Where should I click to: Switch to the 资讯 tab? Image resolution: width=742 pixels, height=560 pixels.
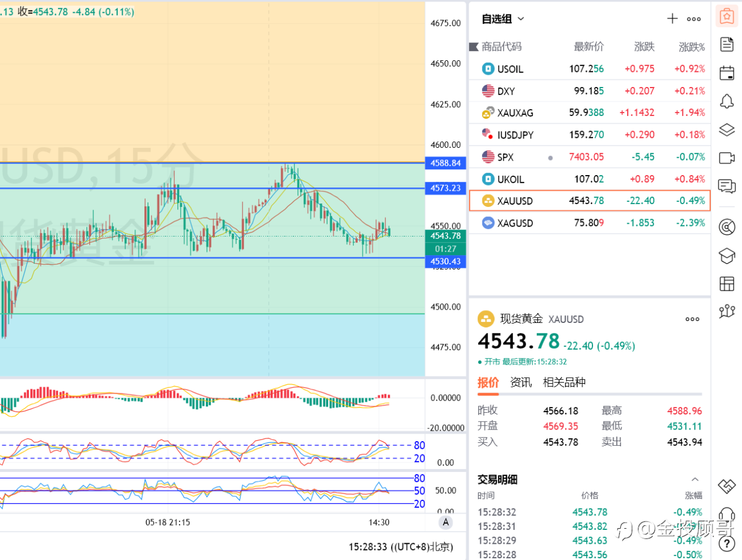pos(521,382)
